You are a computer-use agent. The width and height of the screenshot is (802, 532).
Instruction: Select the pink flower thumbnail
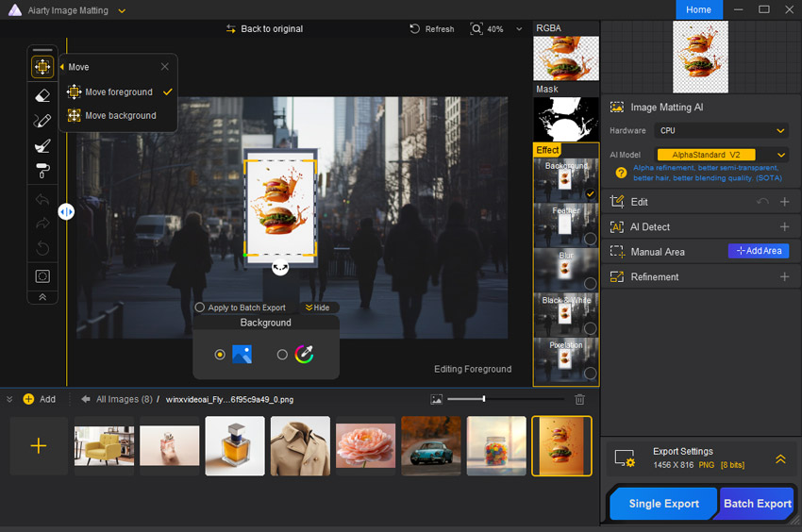[x=366, y=446]
